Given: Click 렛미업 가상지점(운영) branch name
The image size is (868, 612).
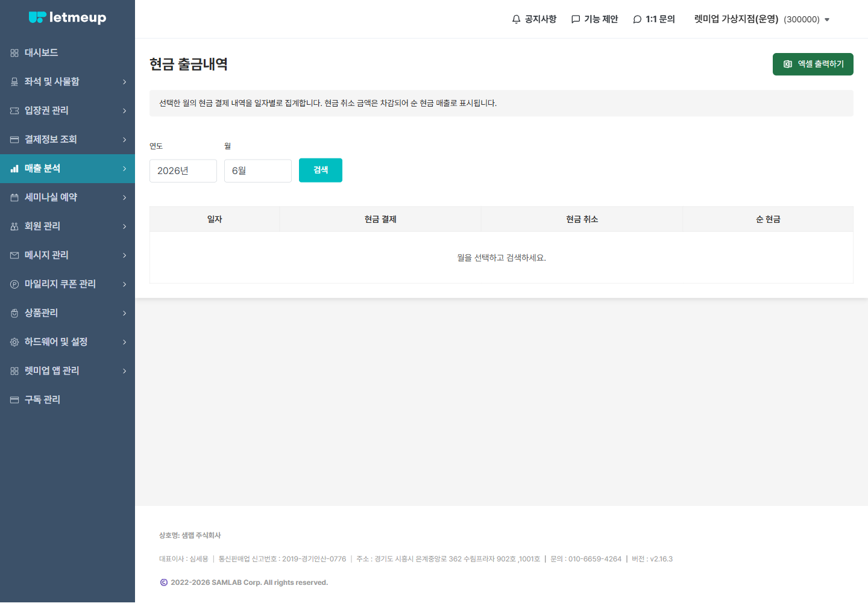Looking at the screenshot, I should [736, 19].
